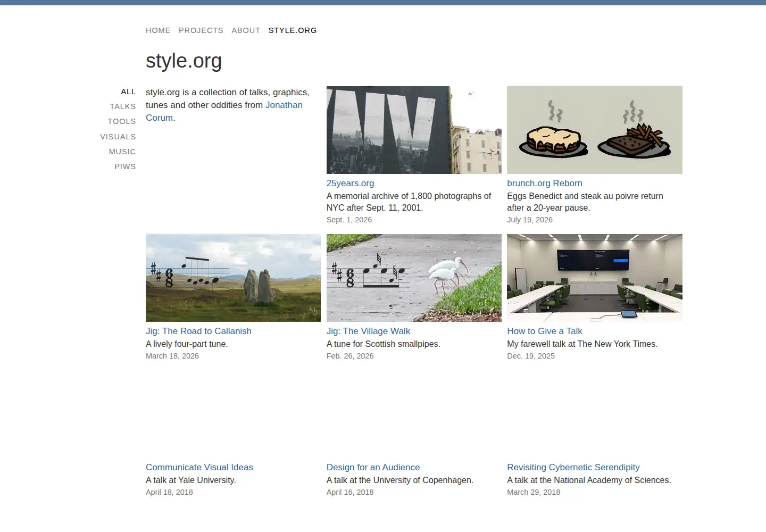This screenshot has width=766, height=532.
Task: Open the ABOUT page link
Action: tap(246, 30)
